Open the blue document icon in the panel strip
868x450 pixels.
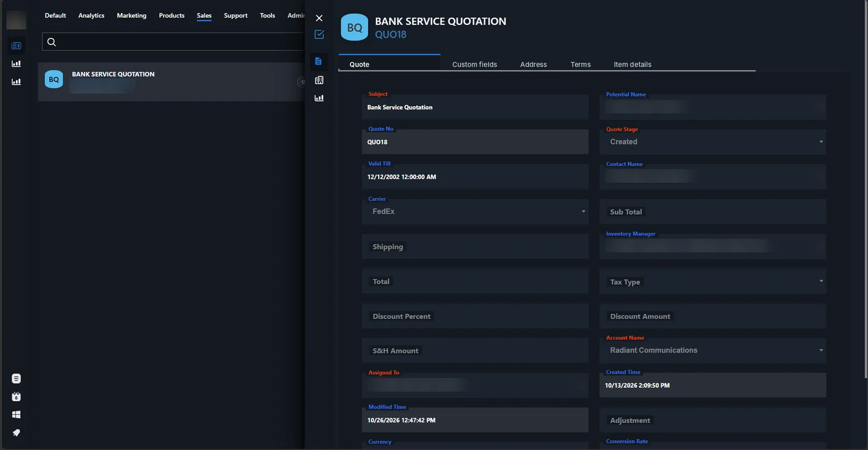point(318,61)
